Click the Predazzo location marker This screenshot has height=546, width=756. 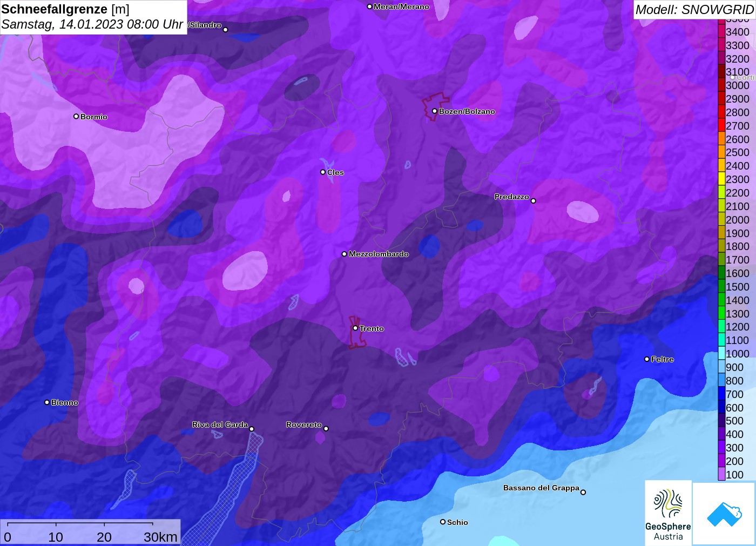pos(534,200)
